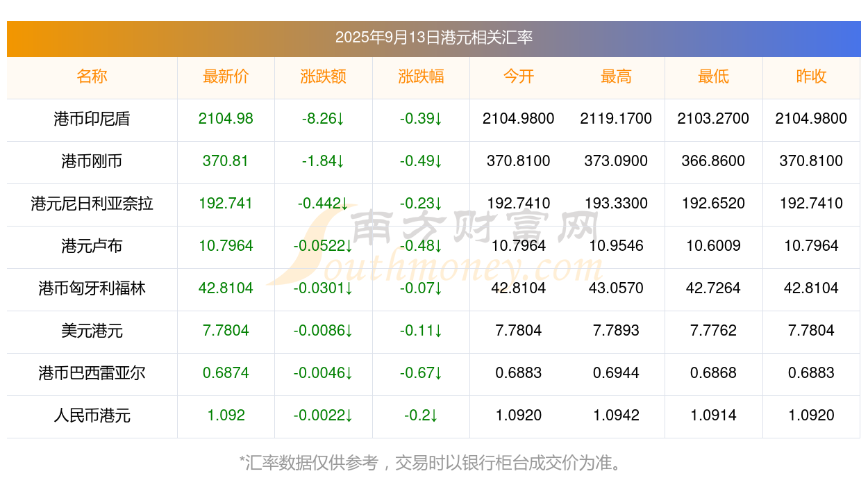Click the change percent -0.67↓

click(421, 373)
